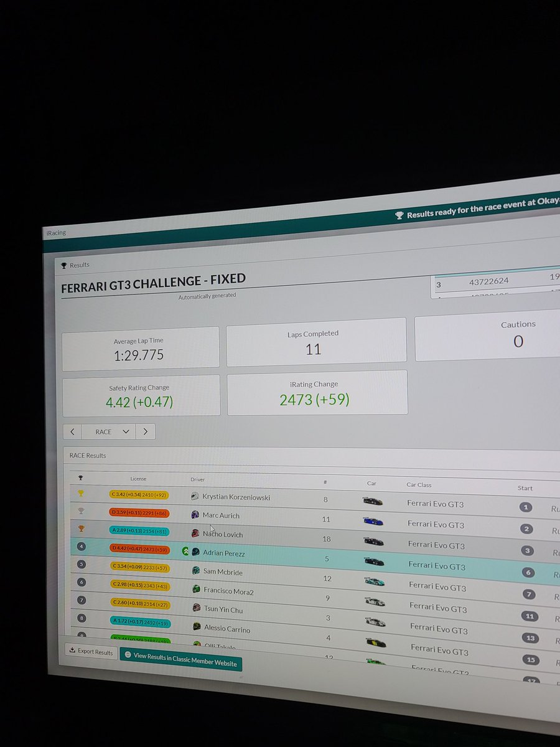Viewport: 560px width, 747px height.
Task: Click Krystian Korzeniowski's helmet icon
Action: tap(195, 496)
